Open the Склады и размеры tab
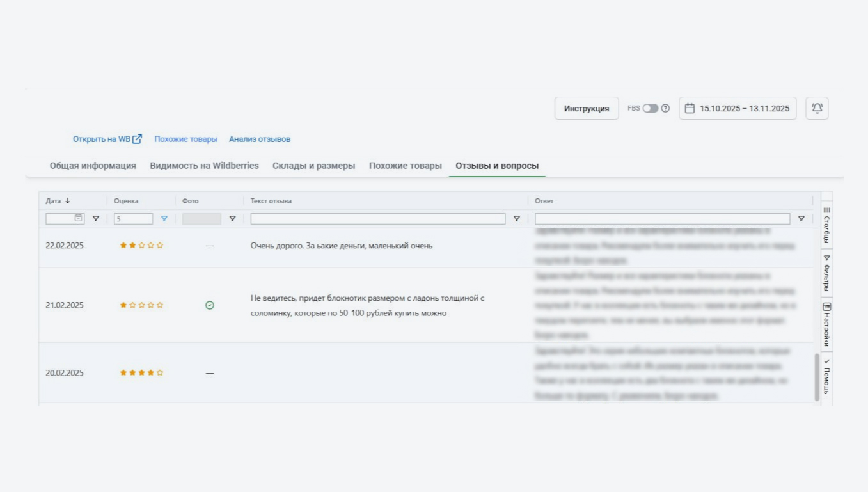The image size is (868, 492). [x=313, y=166]
